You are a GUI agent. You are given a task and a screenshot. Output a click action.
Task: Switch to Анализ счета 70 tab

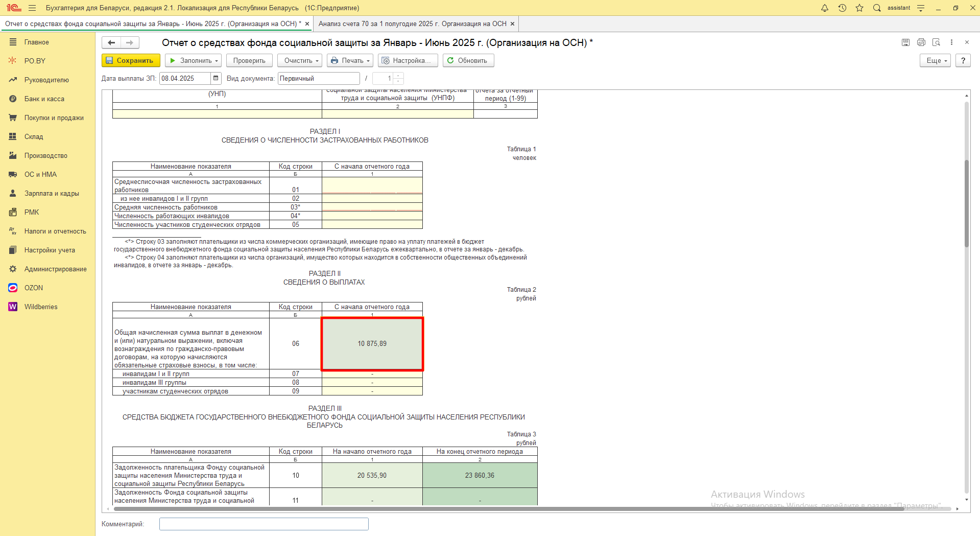412,24
